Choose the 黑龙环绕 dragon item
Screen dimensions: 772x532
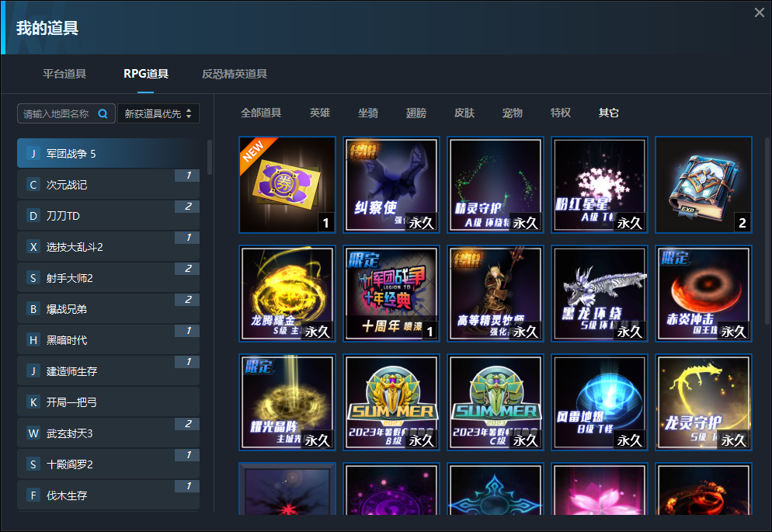pyautogui.click(x=600, y=294)
